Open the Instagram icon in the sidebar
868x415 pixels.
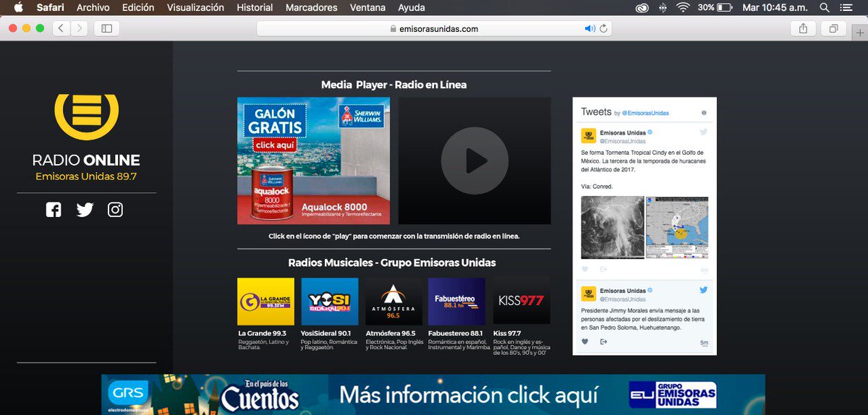click(116, 210)
